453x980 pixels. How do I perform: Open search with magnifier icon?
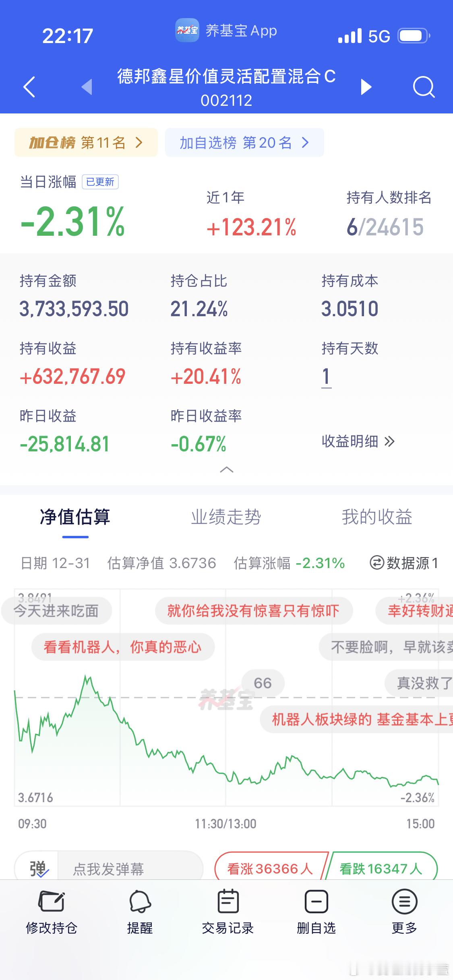424,87
